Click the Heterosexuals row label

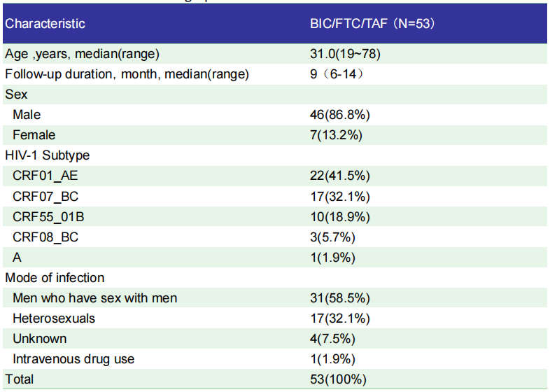(54, 318)
